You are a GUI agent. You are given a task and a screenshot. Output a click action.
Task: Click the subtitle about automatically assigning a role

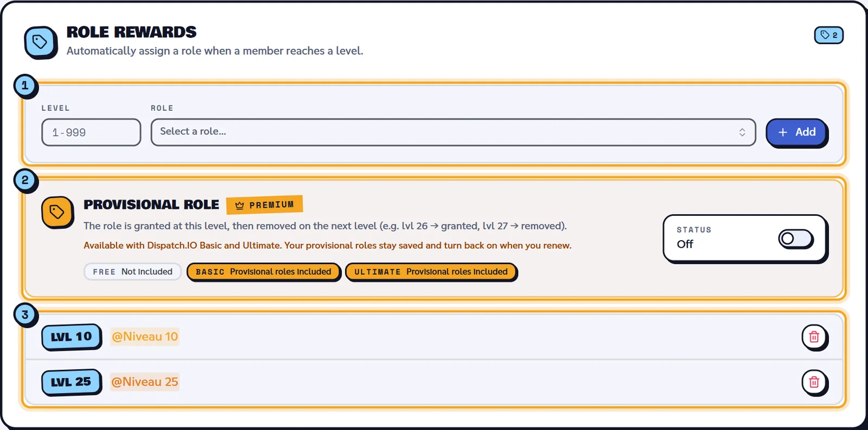(x=215, y=51)
